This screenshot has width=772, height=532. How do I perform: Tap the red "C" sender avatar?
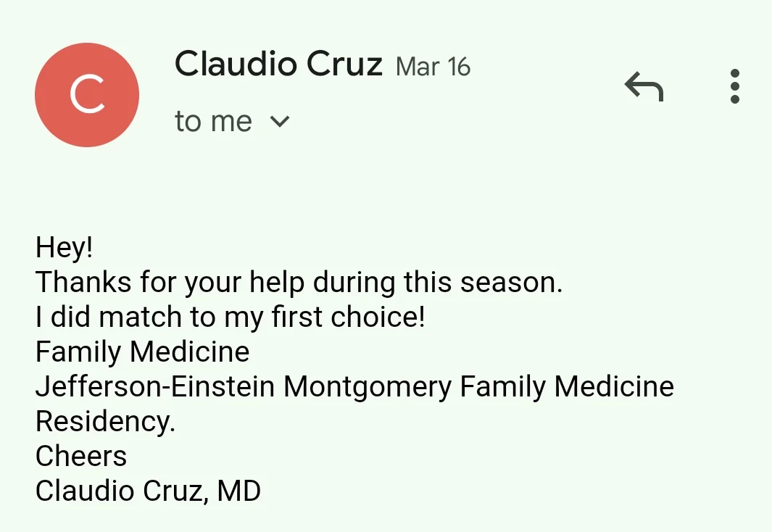click(87, 95)
